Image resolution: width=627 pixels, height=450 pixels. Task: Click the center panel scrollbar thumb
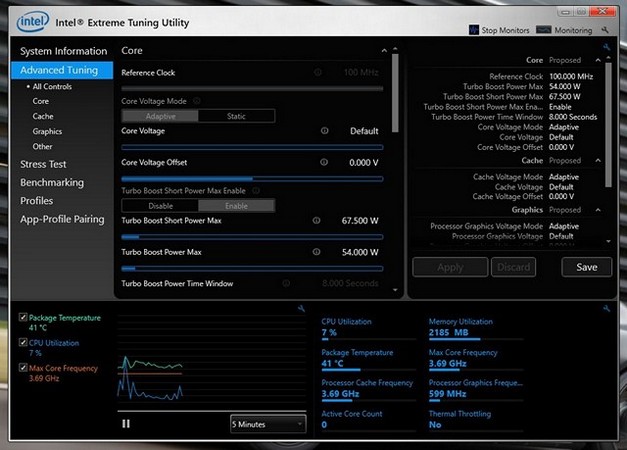(395, 93)
